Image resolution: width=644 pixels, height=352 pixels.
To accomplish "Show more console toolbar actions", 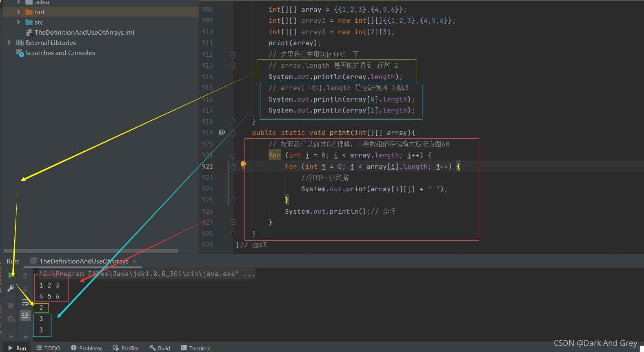I will tap(26, 337).
